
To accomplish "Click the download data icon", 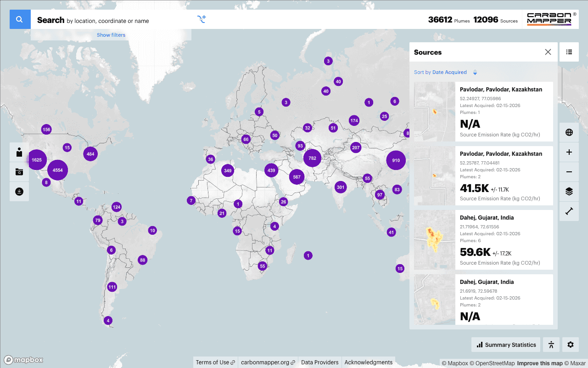I will (x=19, y=192).
